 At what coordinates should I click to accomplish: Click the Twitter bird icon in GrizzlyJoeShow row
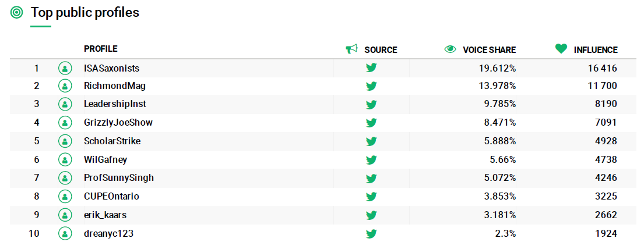[x=371, y=123]
